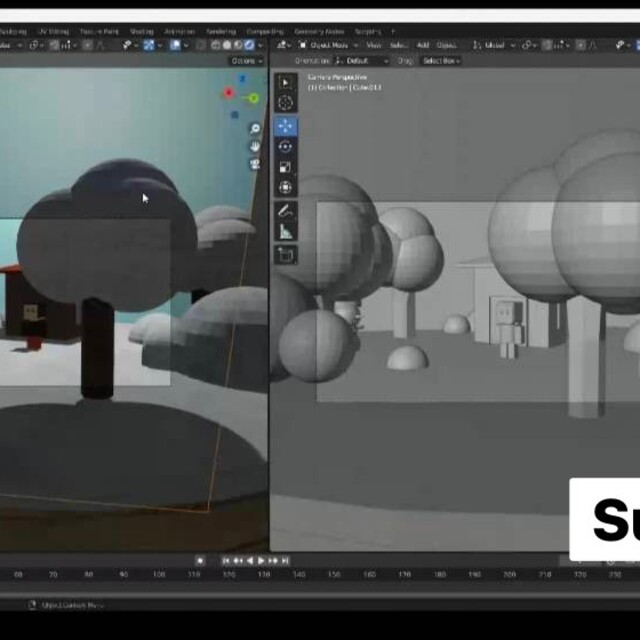This screenshot has height=640, width=640.
Task: Toggle X-ray in left viewport header
Action: 201,45
